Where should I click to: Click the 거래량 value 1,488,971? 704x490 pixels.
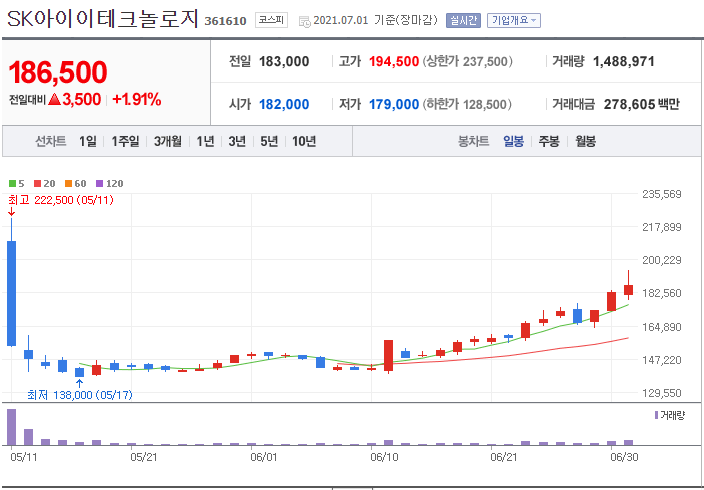click(x=624, y=62)
